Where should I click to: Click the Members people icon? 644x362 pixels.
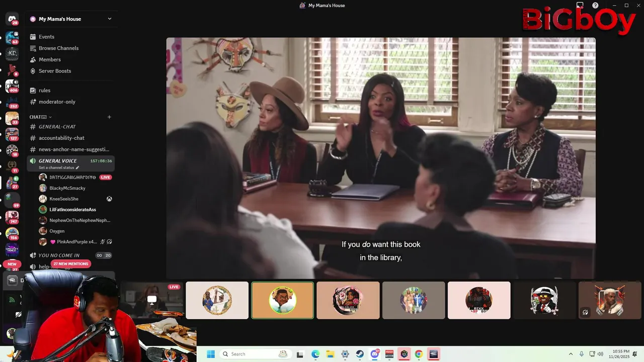coord(33,59)
